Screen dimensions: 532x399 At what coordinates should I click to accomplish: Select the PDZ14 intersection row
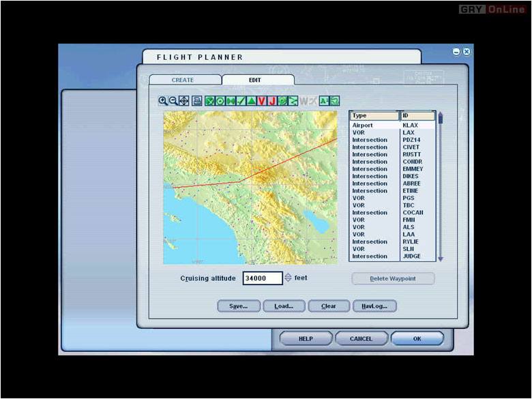click(x=393, y=140)
